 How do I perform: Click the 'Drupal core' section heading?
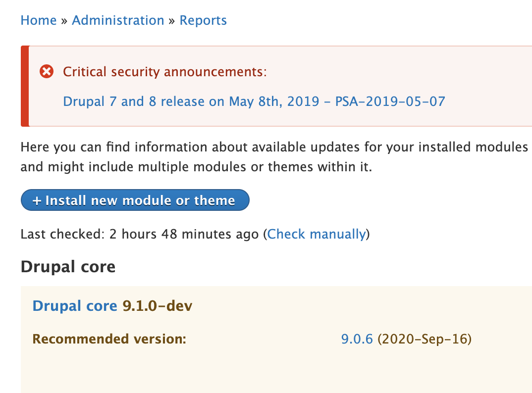point(68,266)
